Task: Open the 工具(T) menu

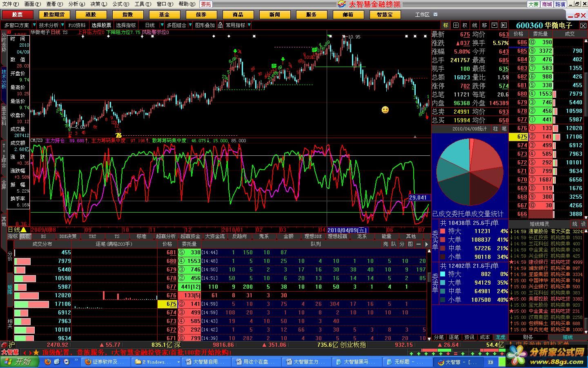Action: coord(143,4)
